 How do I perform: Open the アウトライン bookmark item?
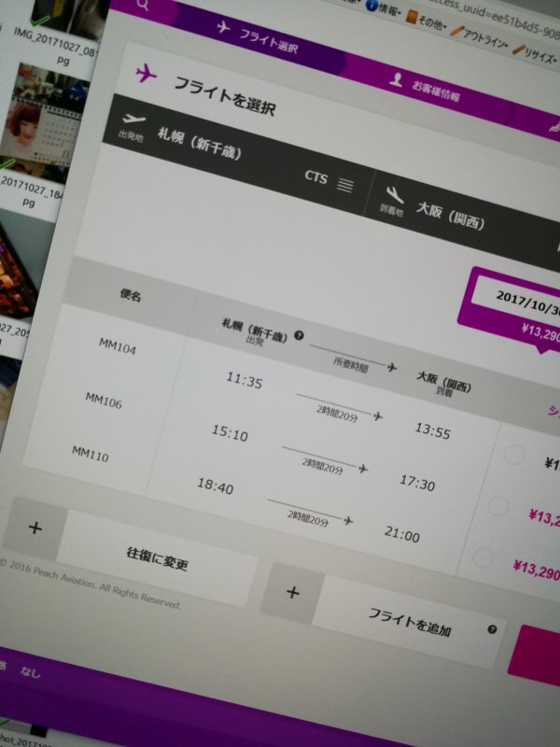[x=479, y=38]
